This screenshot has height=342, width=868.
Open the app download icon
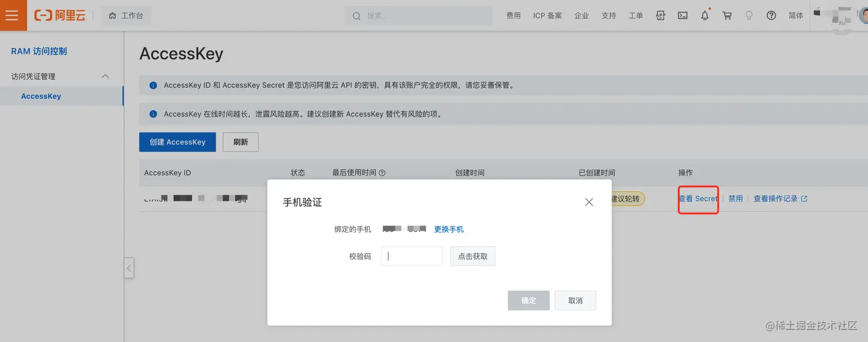point(660,15)
